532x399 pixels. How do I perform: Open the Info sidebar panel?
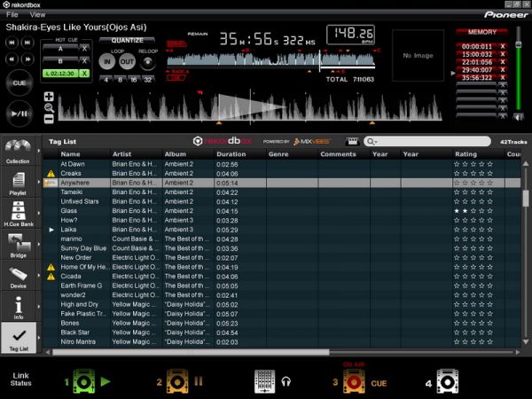click(x=18, y=308)
